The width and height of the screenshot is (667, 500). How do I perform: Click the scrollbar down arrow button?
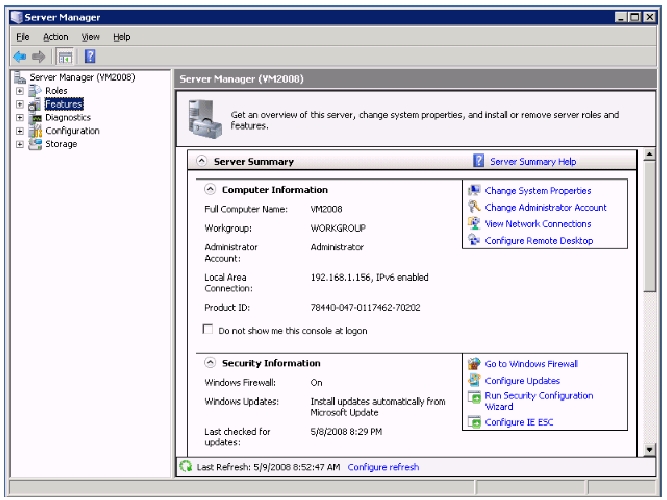coord(649,450)
